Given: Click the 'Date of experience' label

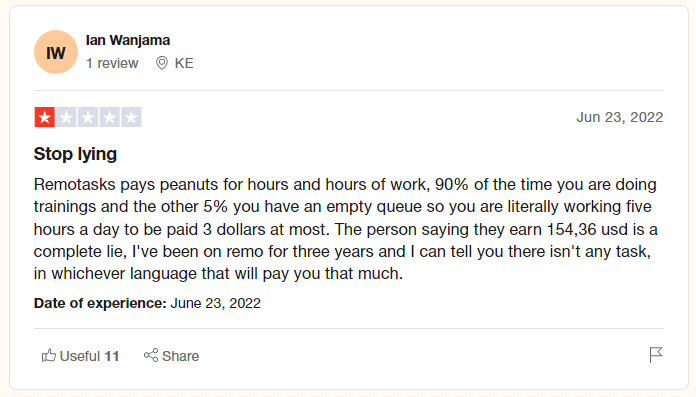Looking at the screenshot, I should 100,303.
